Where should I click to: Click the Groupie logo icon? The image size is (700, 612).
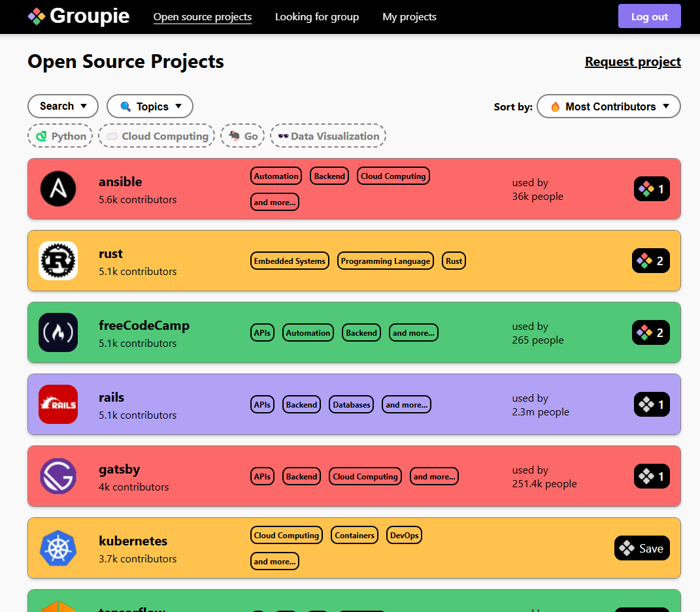coord(37,16)
